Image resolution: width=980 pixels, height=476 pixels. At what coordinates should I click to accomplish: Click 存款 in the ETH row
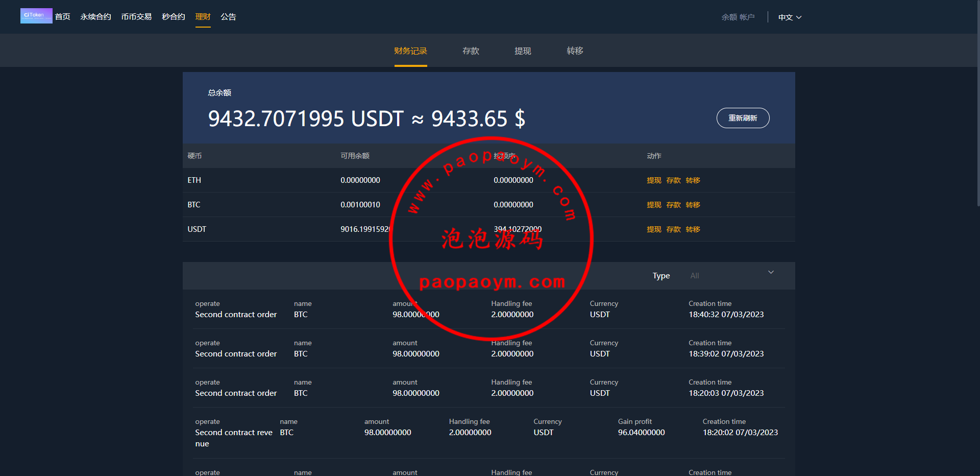pos(673,180)
